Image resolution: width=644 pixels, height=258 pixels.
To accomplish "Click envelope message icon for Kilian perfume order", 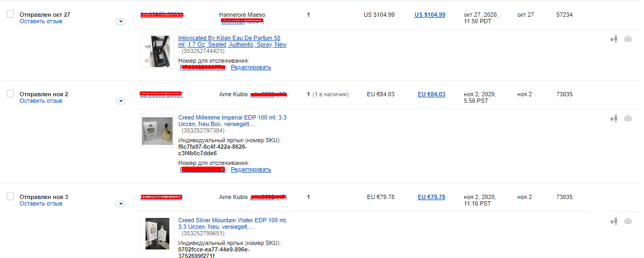I will coord(628,39).
